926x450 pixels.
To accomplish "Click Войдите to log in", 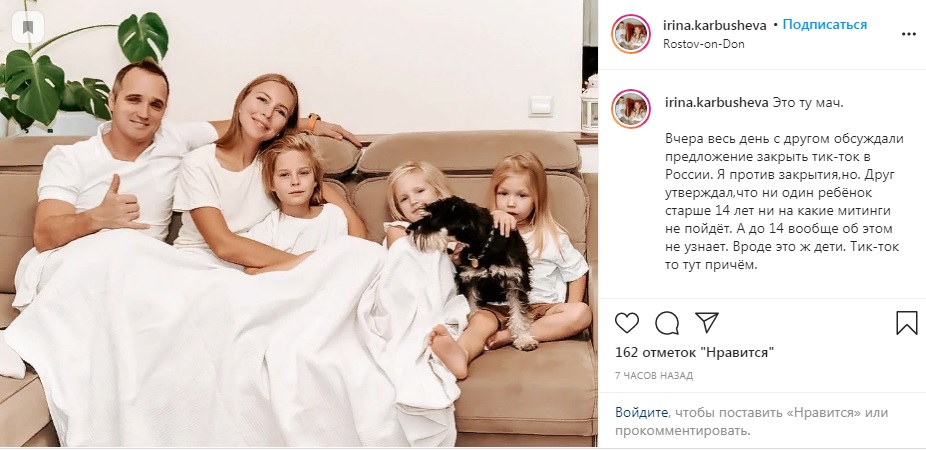I will click(x=642, y=412).
